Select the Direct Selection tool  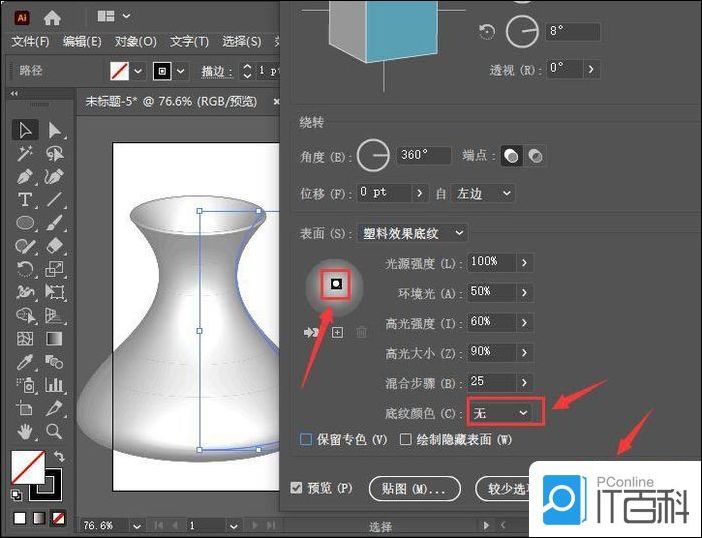(54, 130)
